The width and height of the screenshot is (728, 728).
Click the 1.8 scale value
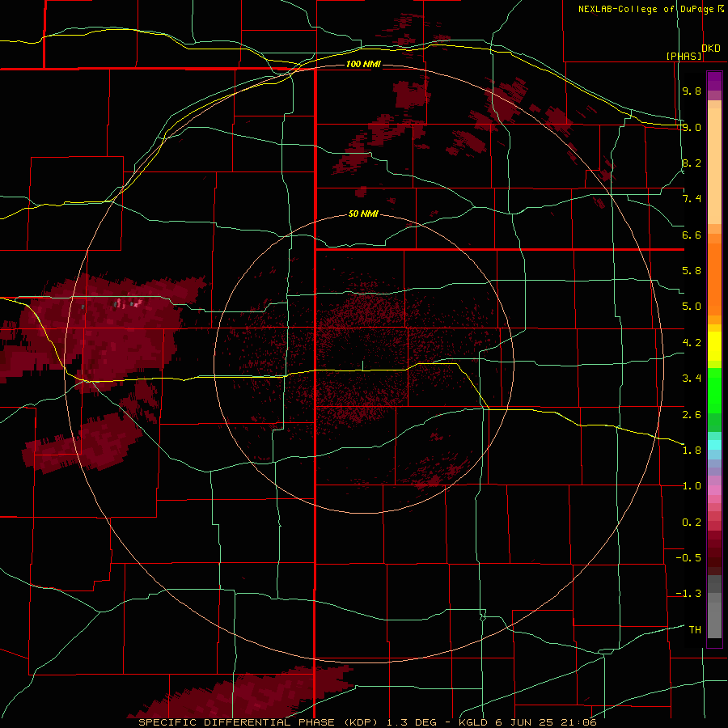[692, 451]
